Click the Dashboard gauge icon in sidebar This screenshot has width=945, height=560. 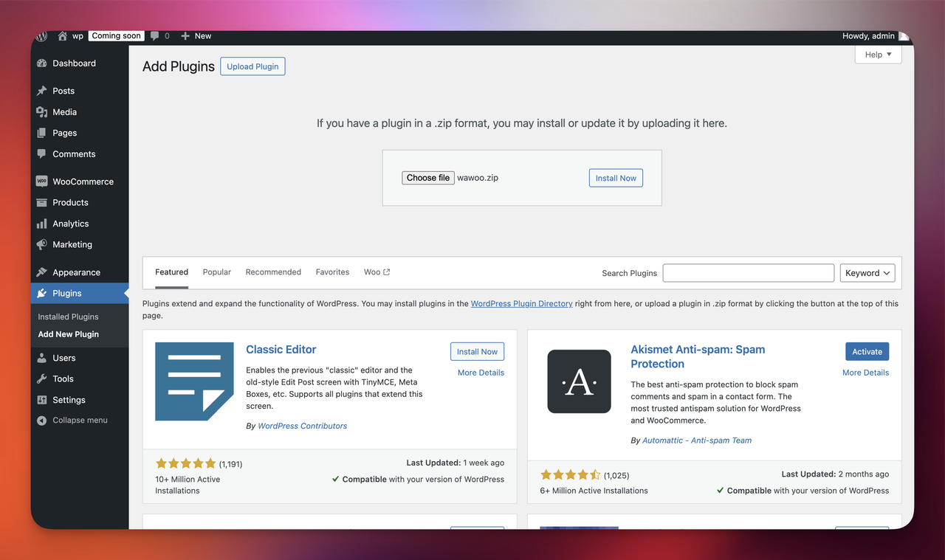click(42, 63)
